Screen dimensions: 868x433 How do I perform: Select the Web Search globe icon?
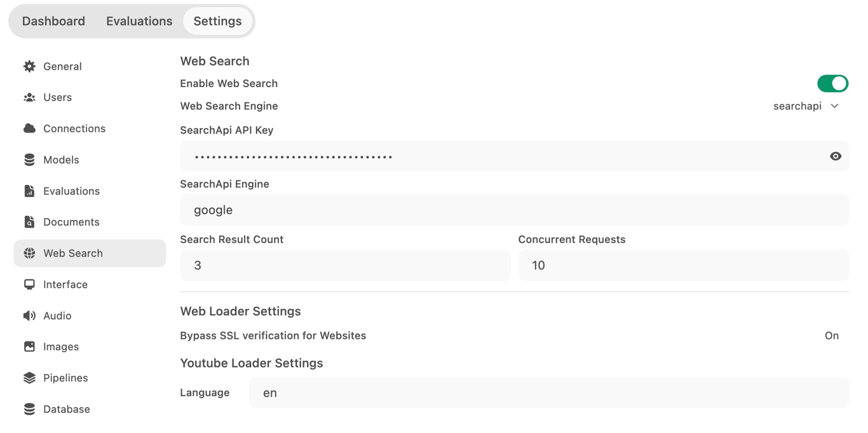[x=29, y=252]
